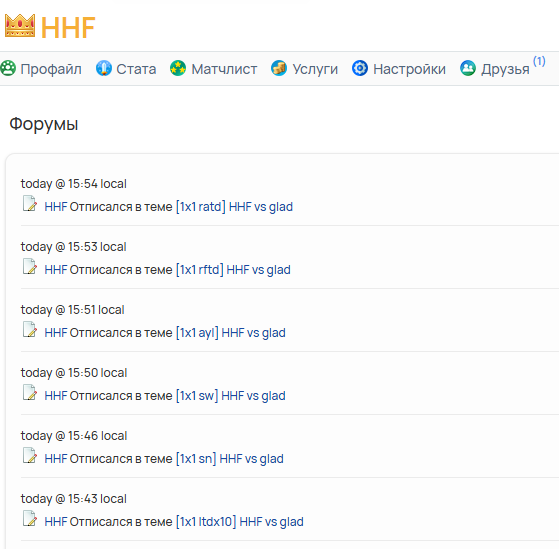Click the Настройки gear icon
This screenshot has height=549, width=559.
click(x=360, y=68)
